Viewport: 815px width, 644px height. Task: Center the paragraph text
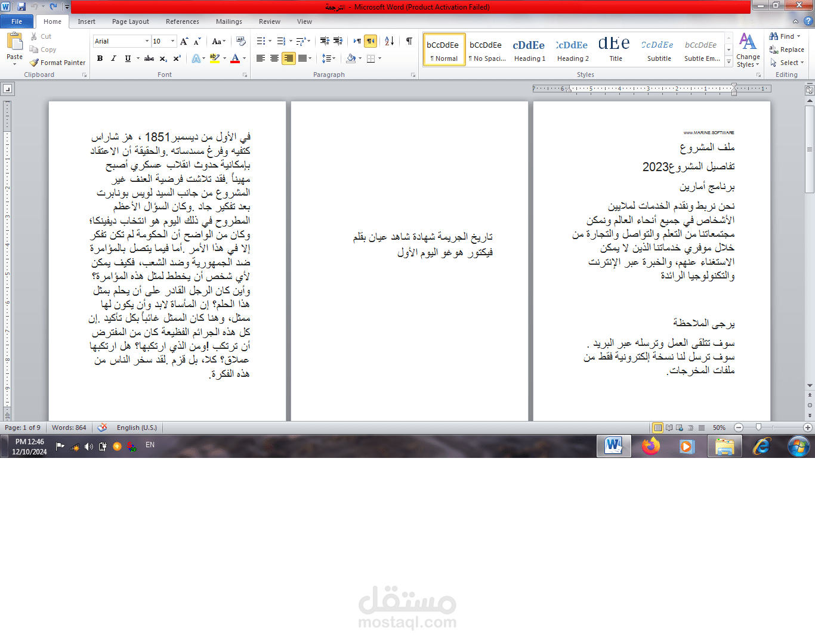tap(274, 58)
